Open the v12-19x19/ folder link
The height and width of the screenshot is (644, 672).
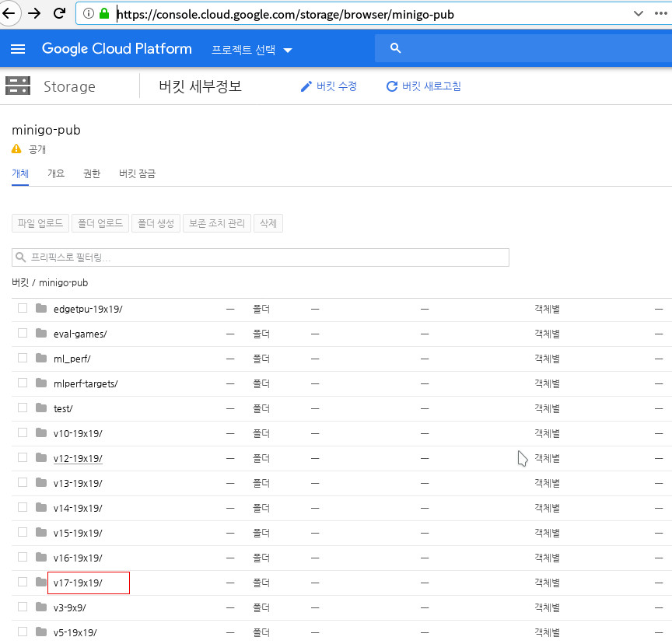click(x=78, y=458)
